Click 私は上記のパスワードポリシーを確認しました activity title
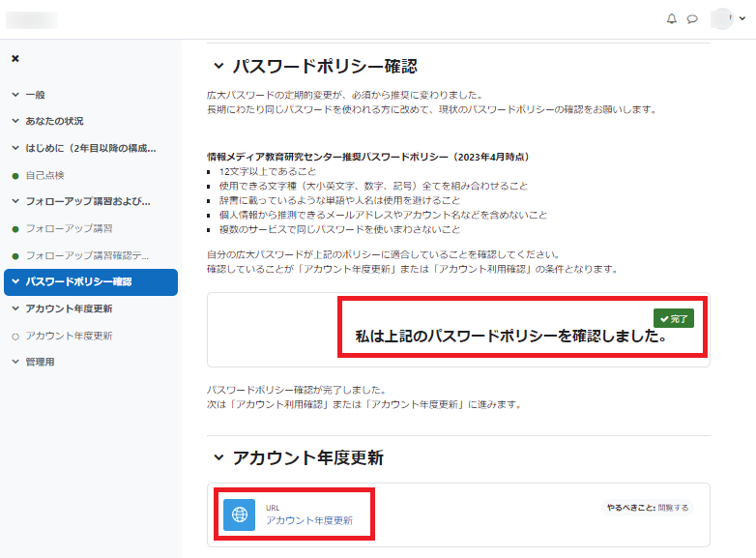756x558 pixels. [x=511, y=338]
